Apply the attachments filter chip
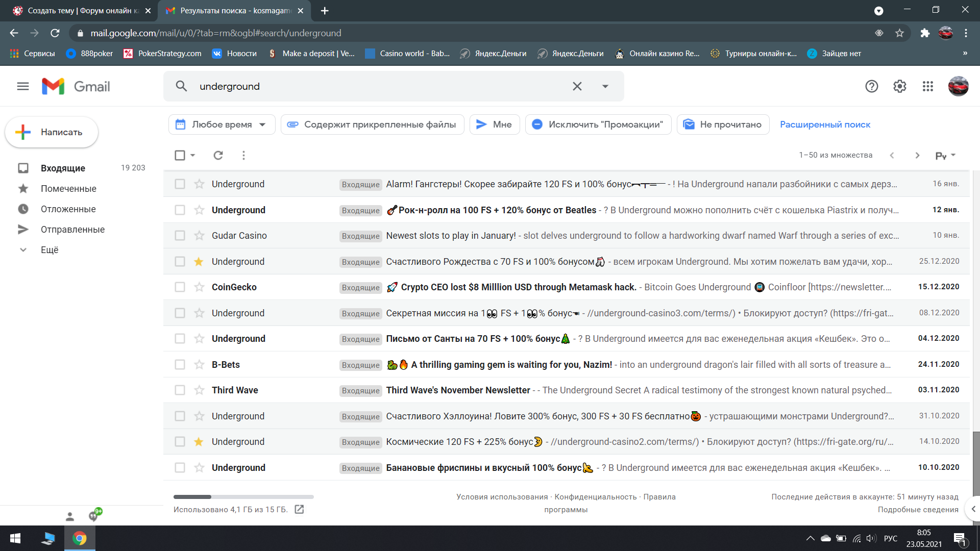The width and height of the screenshot is (980, 551). click(372, 124)
